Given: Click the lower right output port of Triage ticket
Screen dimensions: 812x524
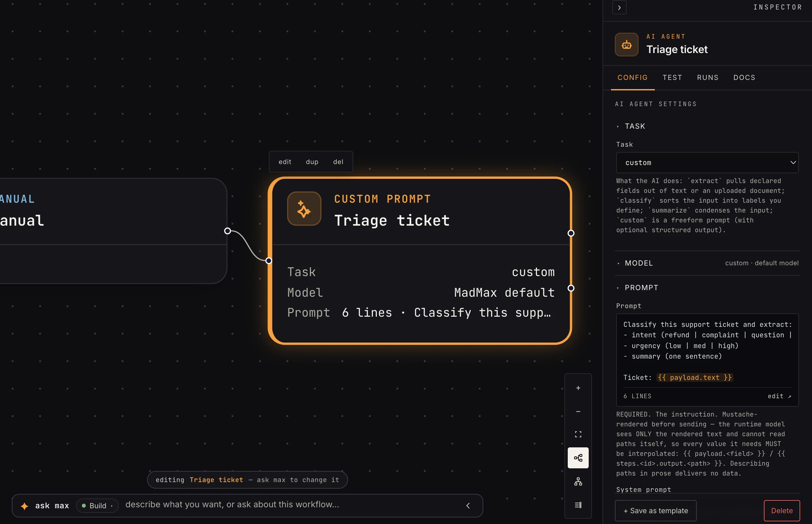Looking at the screenshot, I should 571,288.
